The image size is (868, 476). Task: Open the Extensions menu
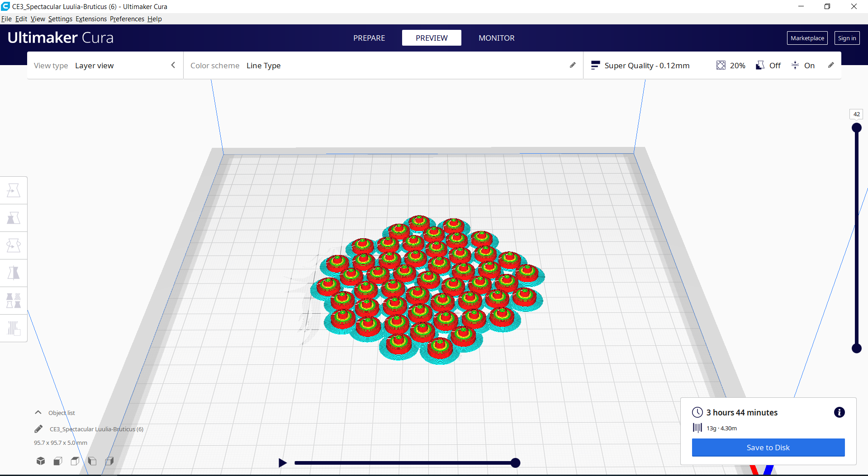pos(91,19)
